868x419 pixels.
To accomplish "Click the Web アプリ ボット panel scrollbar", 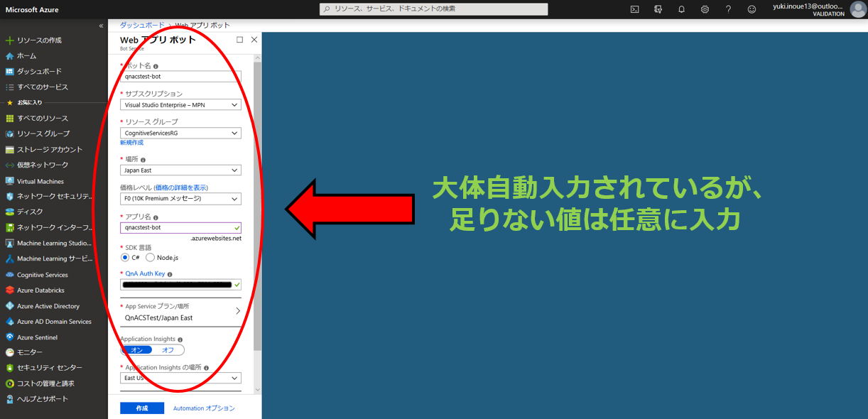I will point(258,206).
